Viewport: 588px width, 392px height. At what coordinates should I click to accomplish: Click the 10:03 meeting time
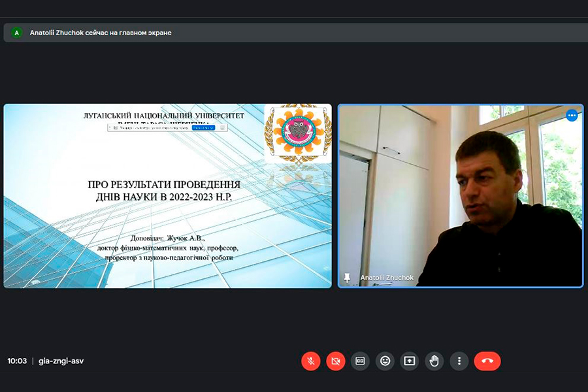pos(17,361)
